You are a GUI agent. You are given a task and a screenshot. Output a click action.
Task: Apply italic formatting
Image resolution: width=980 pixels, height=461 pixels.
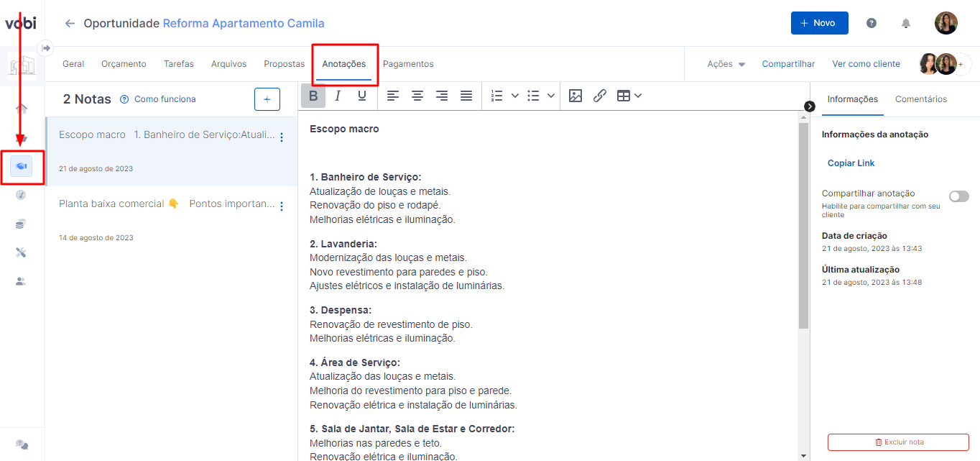coord(338,96)
